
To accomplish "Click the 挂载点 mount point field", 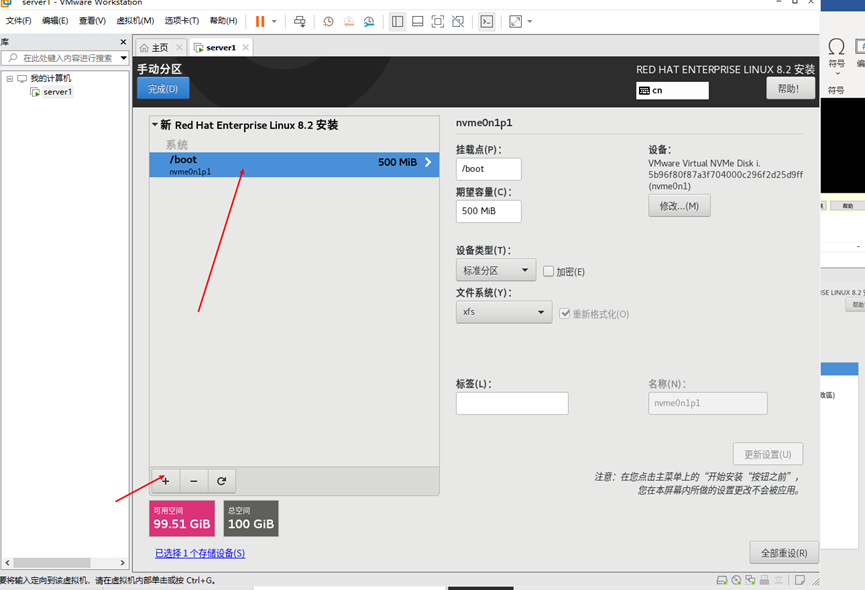I will coord(488,169).
